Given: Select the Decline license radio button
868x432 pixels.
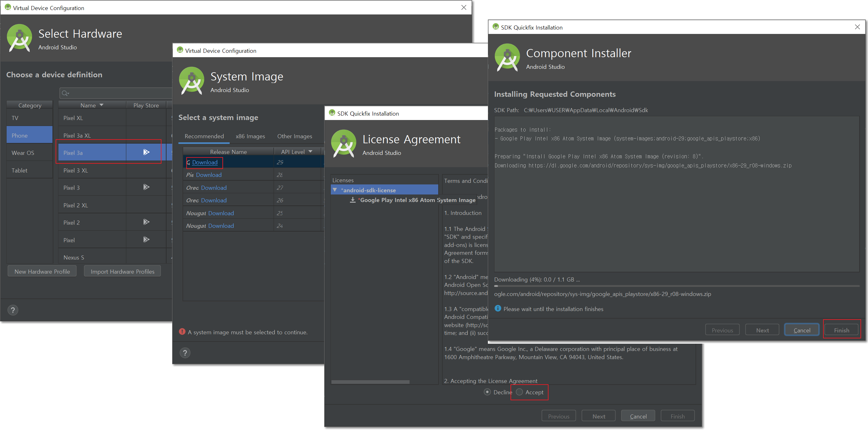Looking at the screenshot, I should tap(487, 392).
